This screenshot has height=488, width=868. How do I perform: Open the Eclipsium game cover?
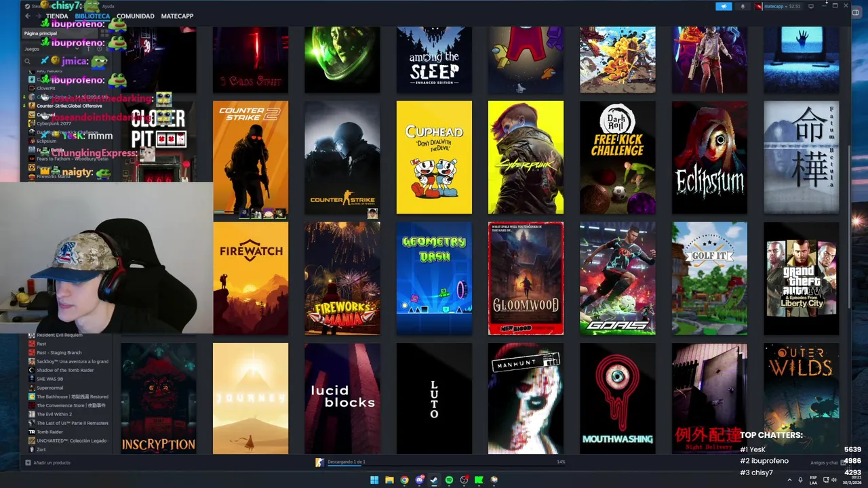[709, 157]
